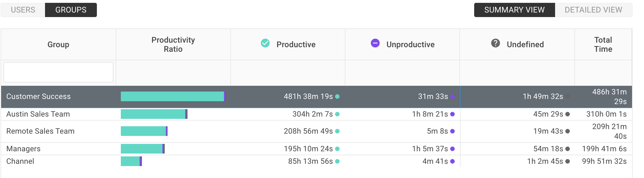This screenshot has height=178, width=644.
Task: Sort by Group column header
Action: 58,44
